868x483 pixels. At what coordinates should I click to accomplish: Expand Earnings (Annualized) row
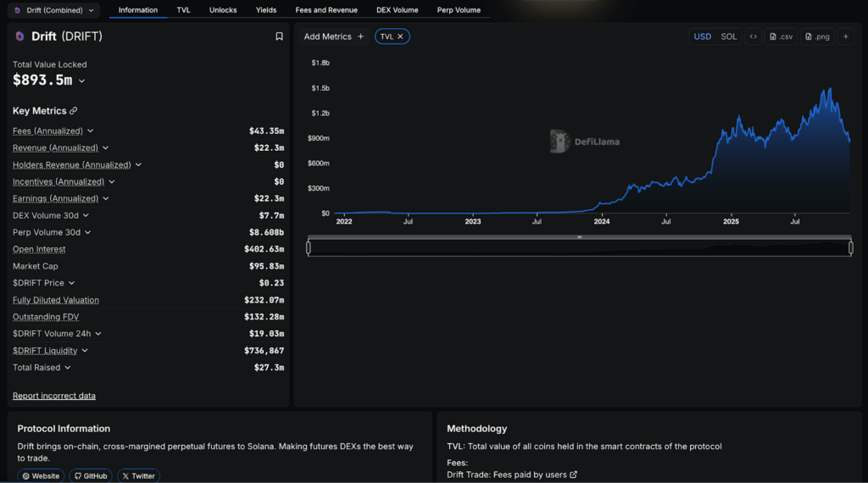[x=106, y=198]
